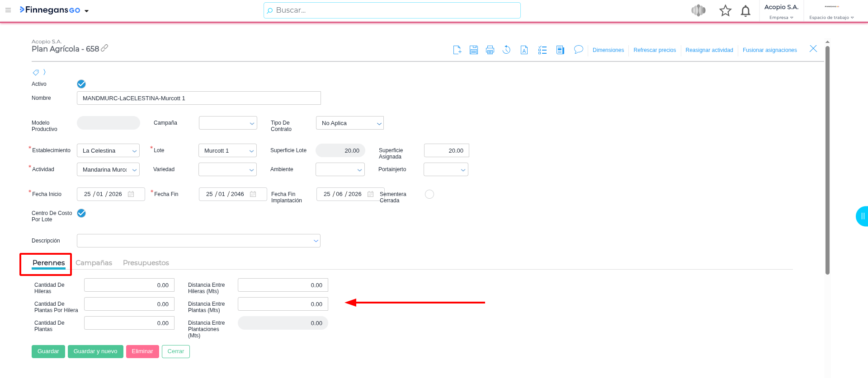
Task: Open the hamburger main menu
Action: (8, 10)
